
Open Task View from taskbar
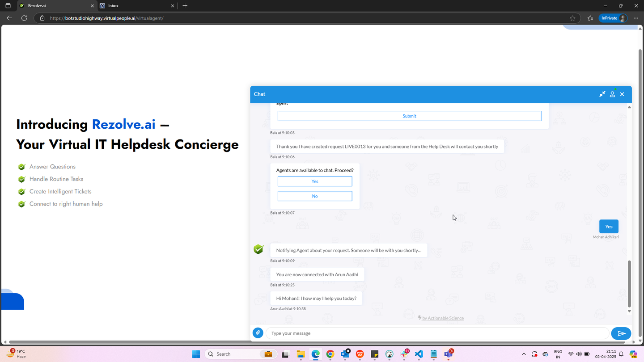(x=285, y=354)
